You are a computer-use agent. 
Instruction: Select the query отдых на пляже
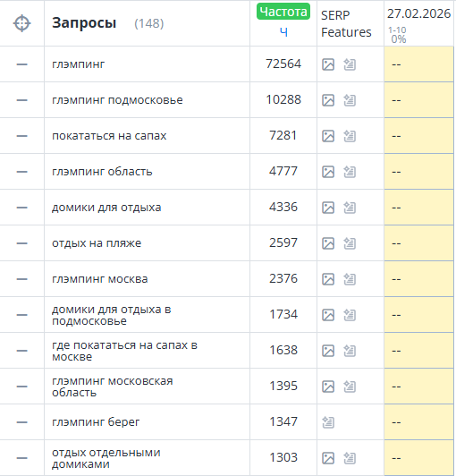point(97,243)
